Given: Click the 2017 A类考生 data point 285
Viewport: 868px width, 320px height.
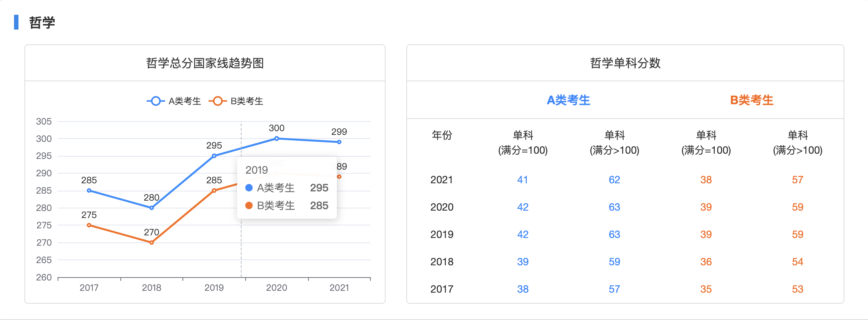Looking at the screenshot, I should [x=89, y=191].
